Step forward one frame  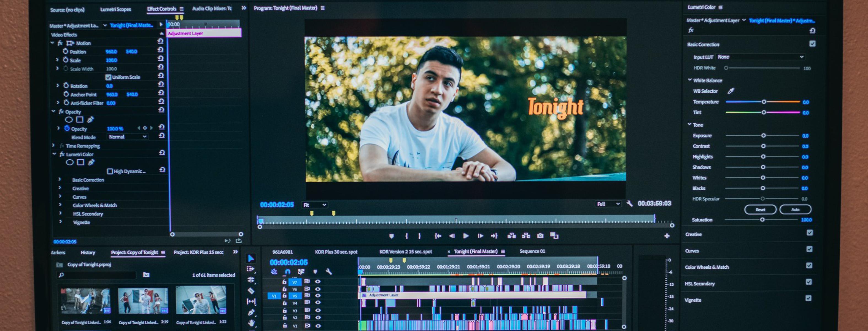pos(481,236)
